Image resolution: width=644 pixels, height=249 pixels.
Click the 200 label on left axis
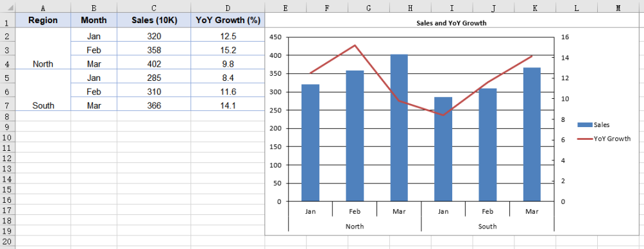[x=276, y=128]
